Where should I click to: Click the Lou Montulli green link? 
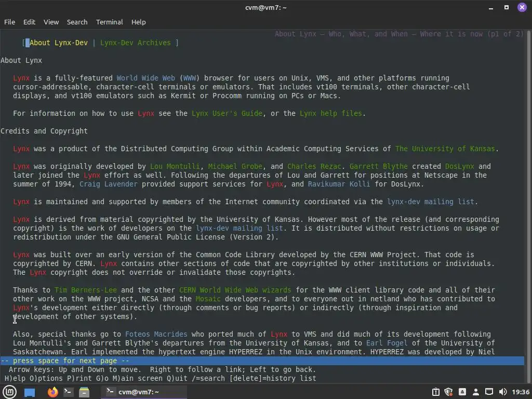pos(175,166)
